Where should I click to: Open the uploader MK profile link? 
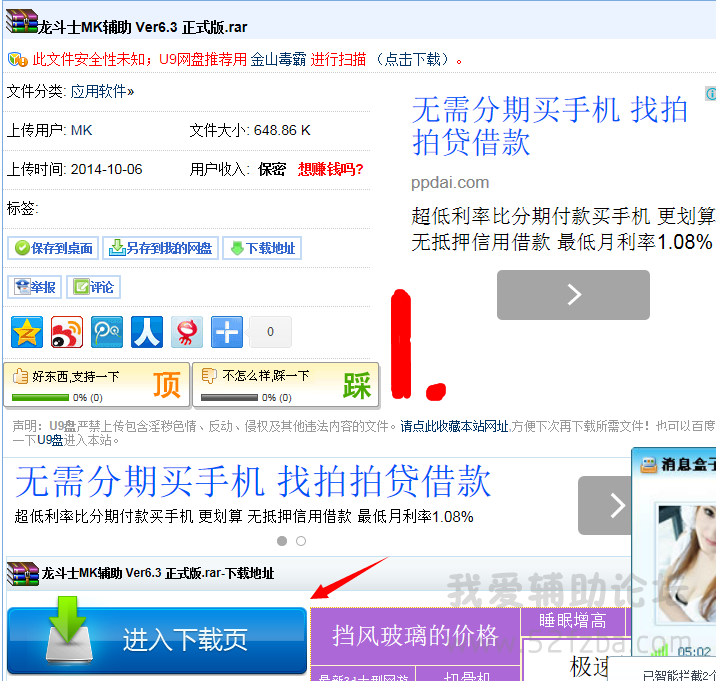[82, 131]
